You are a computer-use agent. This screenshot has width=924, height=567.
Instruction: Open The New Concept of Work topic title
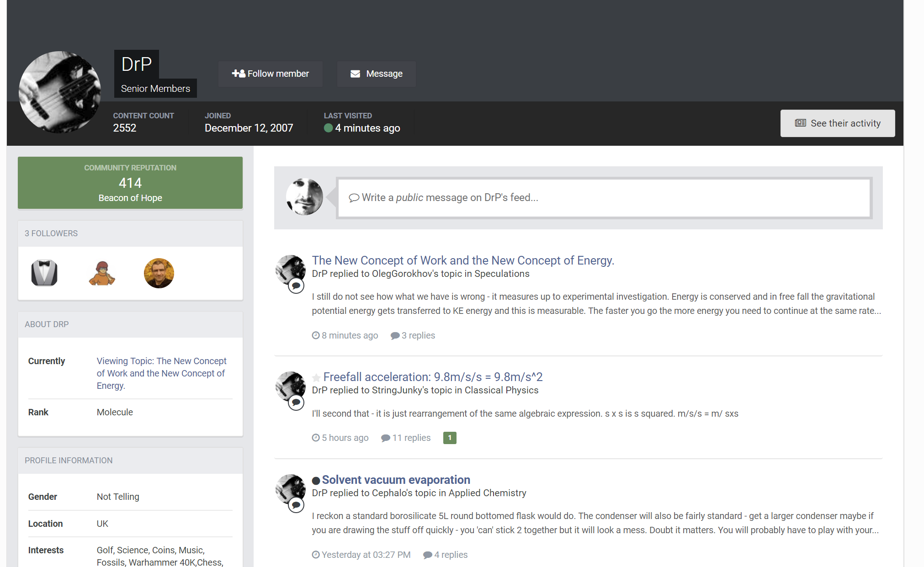pyautogui.click(x=462, y=260)
